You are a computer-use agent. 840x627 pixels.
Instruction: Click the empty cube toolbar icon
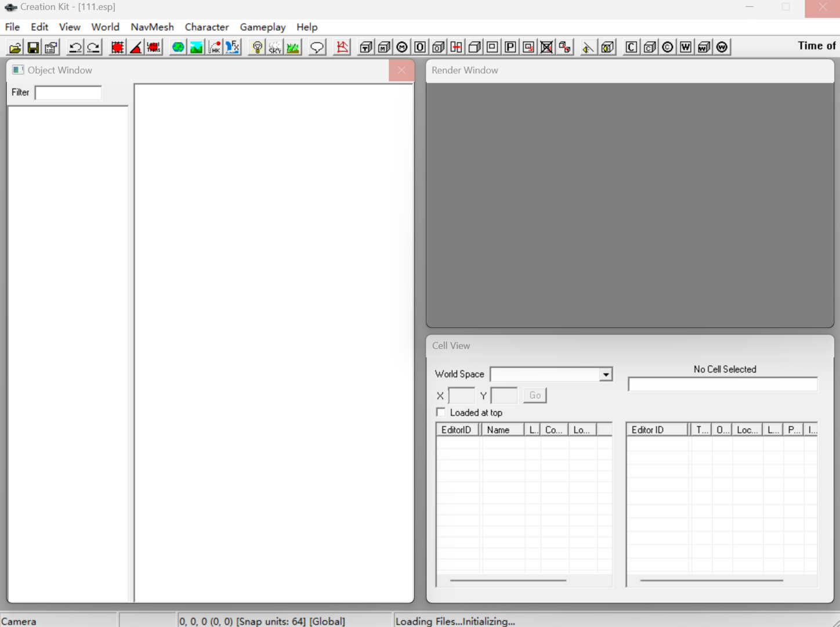click(x=475, y=47)
